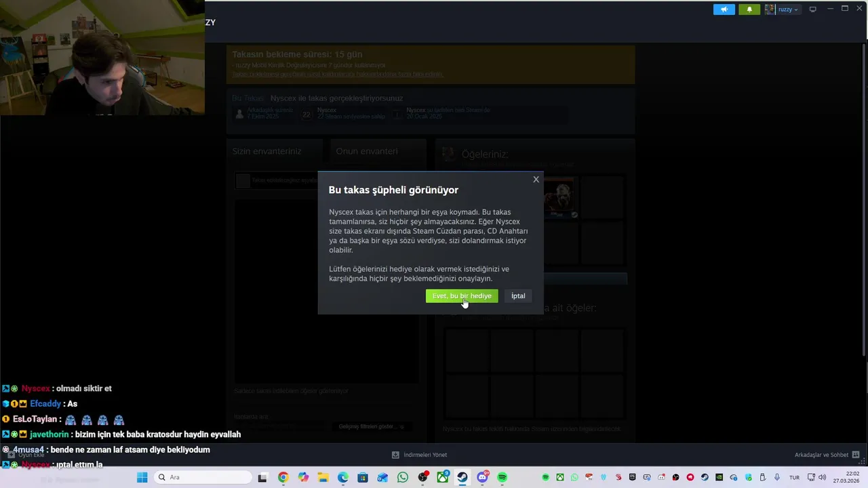Launch Google Chrome from taskbar
Screen dimensions: 868x488
[283, 477]
